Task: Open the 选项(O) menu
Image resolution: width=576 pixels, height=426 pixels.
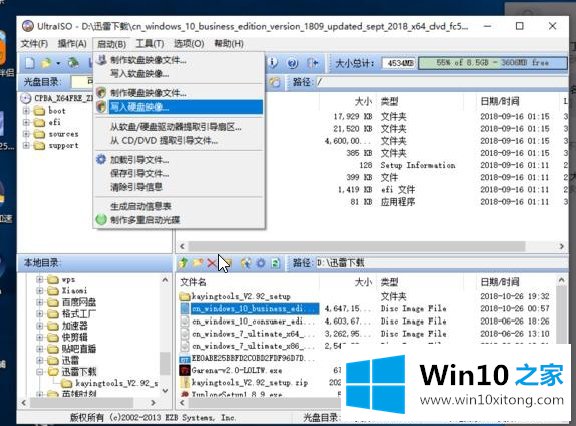Action: click(189, 44)
